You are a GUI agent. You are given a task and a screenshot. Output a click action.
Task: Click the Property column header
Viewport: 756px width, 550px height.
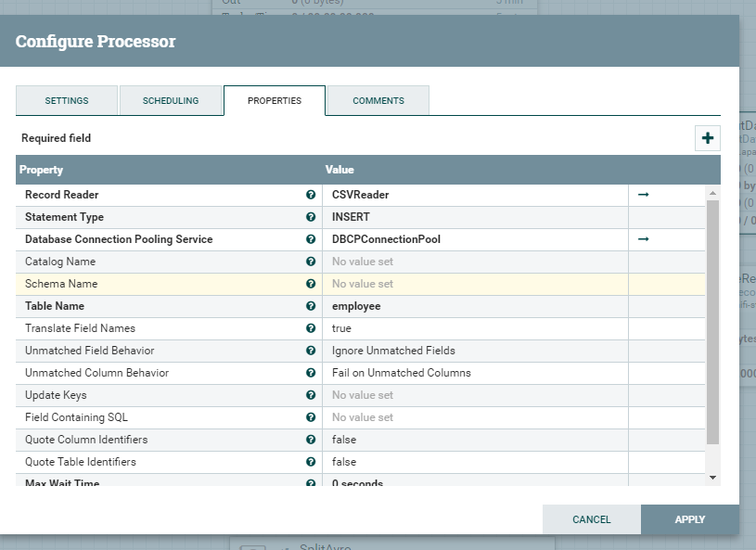click(x=41, y=170)
